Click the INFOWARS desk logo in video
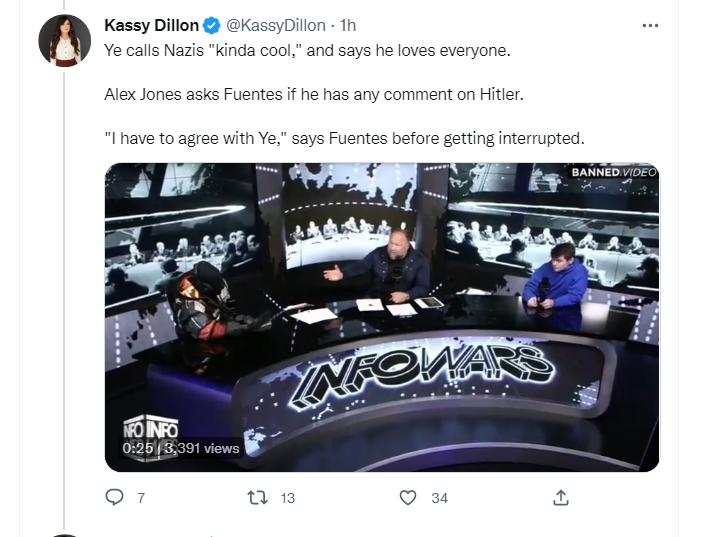Viewport: 706px width, 537px height. coord(422,375)
